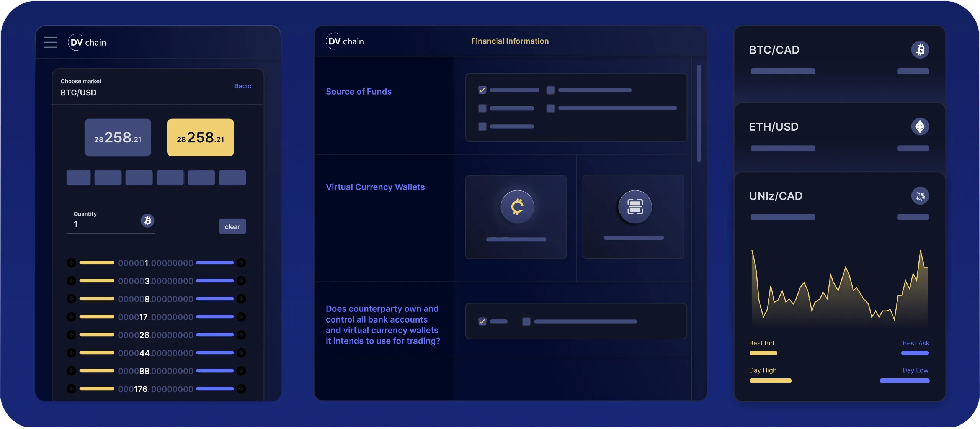Image resolution: width=980 pixels, height=429 pixels.
Task: Click plus icon left of 000001.00000000
Action: (71, 263)
